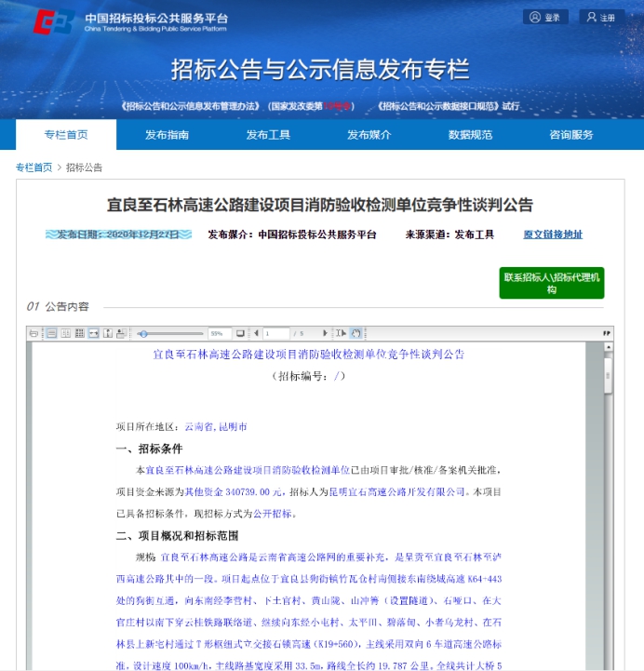Click the 联系招标人|招标代理机构 green button
The height and width of the screenshot is (671, 644).
point(551,283)
